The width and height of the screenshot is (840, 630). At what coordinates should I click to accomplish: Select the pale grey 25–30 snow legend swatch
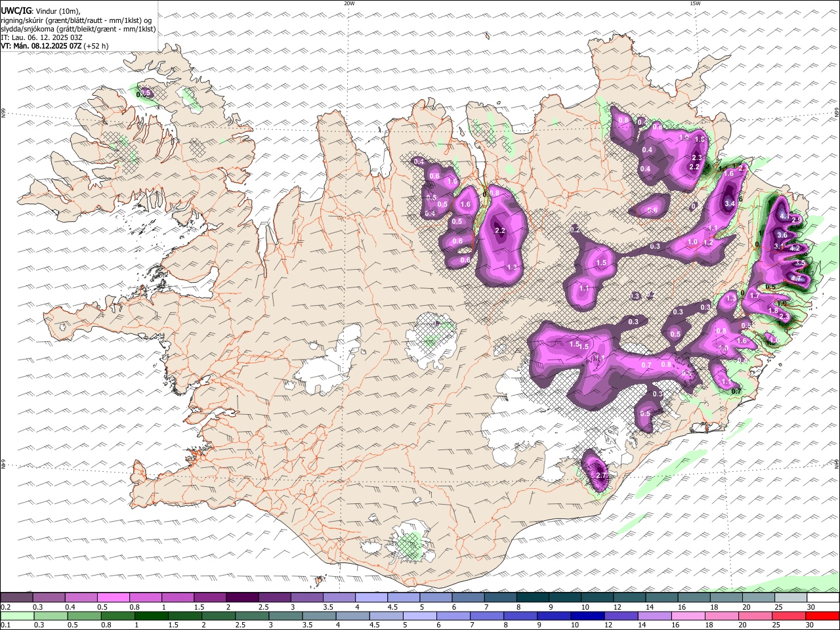[x=791, y=597]
